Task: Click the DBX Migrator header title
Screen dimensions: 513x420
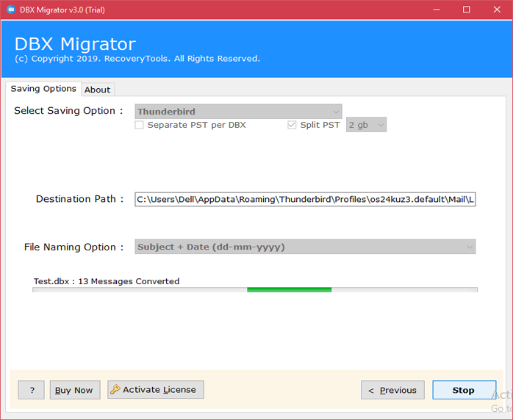Action: coord(75,44)
